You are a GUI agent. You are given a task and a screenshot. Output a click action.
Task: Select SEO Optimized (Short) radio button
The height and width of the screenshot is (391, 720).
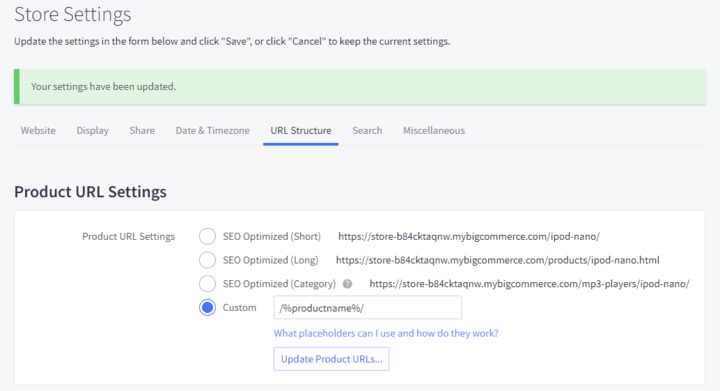(207, 236)
